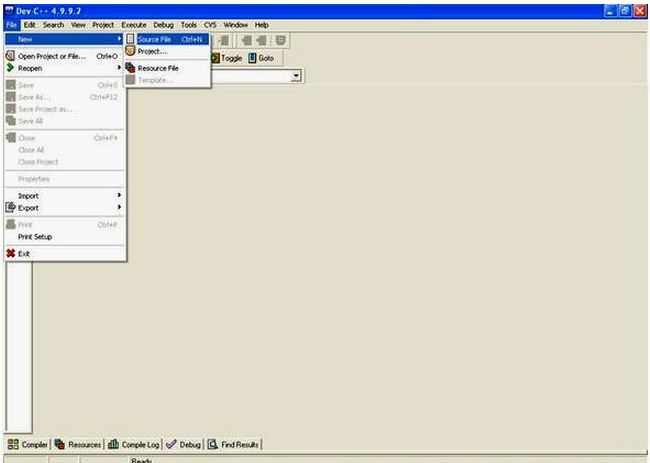650x463 pixels.
Task: Click the Compile Log chart icon
Action: coord(113,444)
